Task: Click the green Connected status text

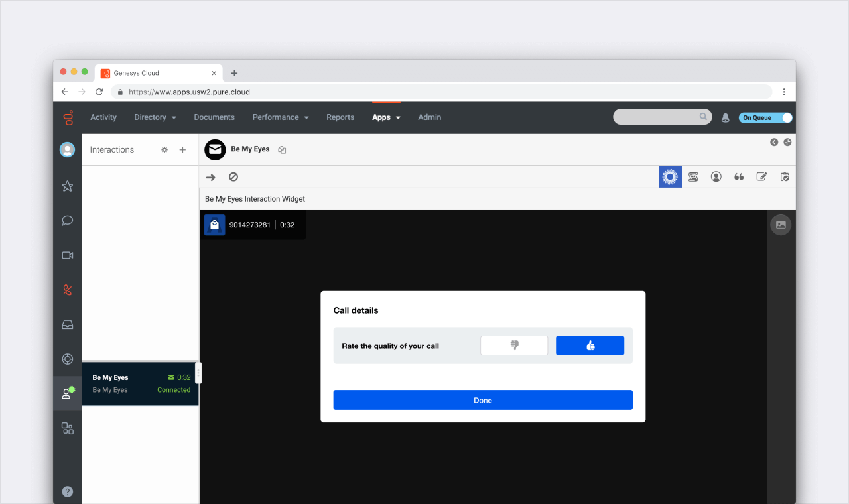Action: pyautogui.click(x=174, y=390)
